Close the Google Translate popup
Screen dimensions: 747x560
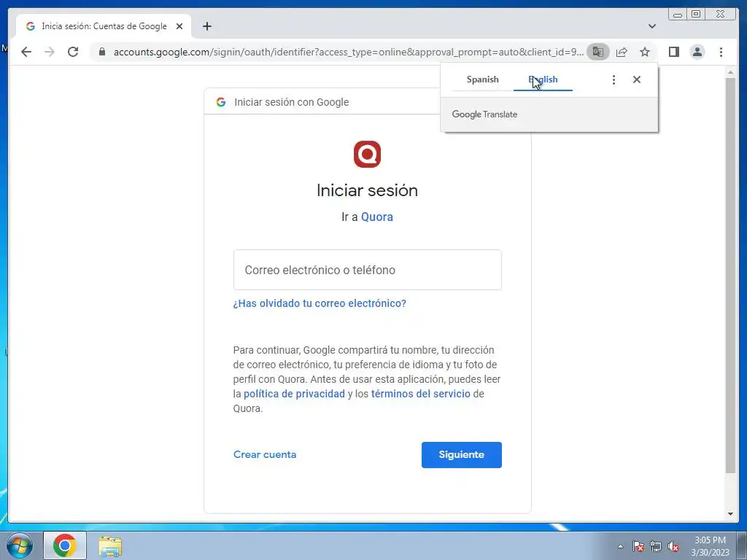coord(636,79)
